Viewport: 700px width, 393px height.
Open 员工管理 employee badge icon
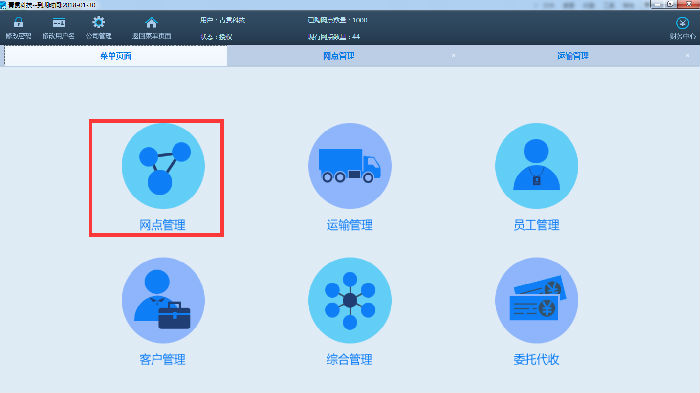536,166
